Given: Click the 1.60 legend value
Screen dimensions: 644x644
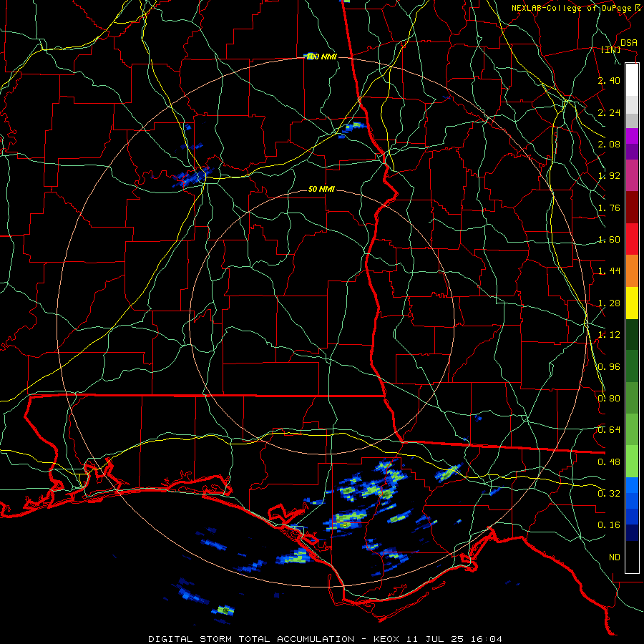Looking at the screenshot, I should coord(609,240).
